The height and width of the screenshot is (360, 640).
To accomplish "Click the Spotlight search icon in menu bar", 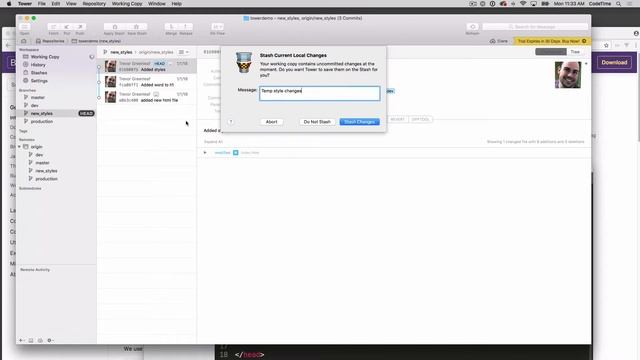I will coord(618,4).
